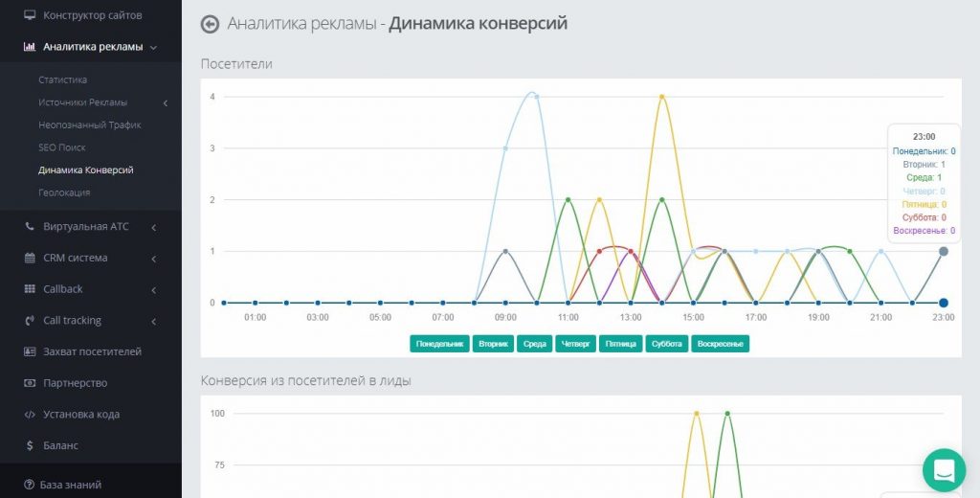This screenshot has height=498, width=980.
Task: Open SEO Поиск in the sidebar
Action: click(x=62, y=147)
